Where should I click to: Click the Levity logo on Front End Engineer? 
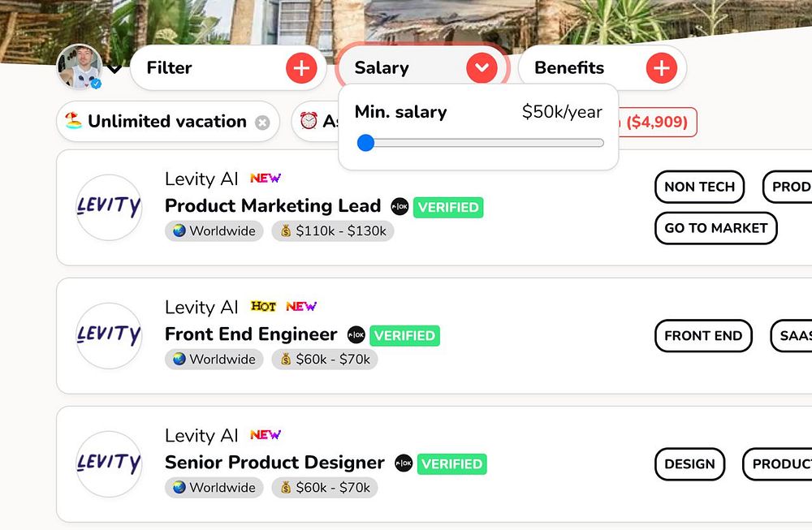click(x=109, y=335)
